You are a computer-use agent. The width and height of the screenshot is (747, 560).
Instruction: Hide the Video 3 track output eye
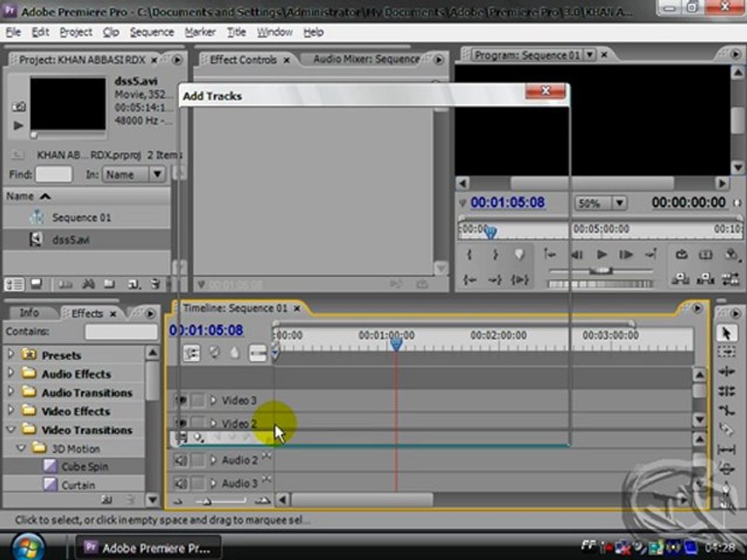[x=181, y=400]
